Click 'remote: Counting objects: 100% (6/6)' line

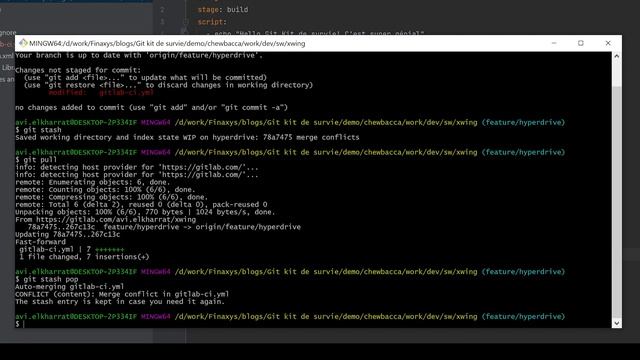point(105,189)
